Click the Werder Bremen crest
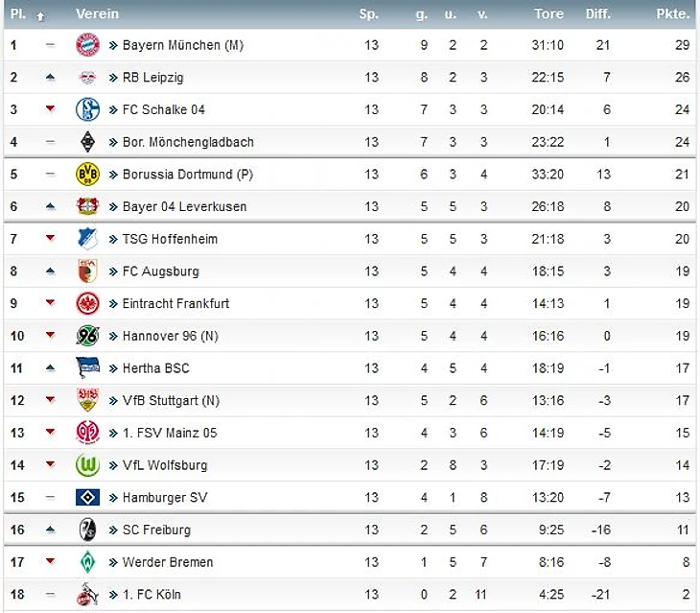 (87, 562)
